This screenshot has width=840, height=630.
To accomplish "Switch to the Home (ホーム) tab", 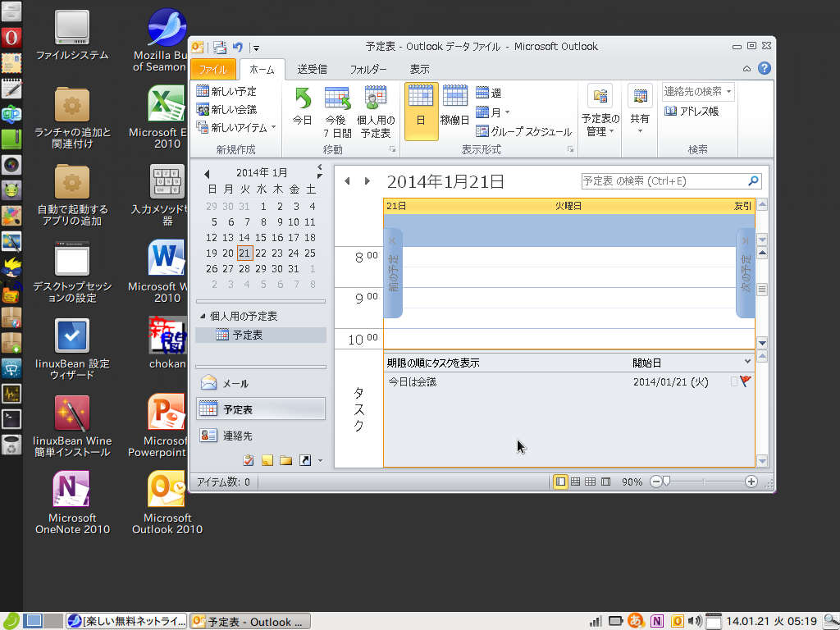I will point(262,69).
